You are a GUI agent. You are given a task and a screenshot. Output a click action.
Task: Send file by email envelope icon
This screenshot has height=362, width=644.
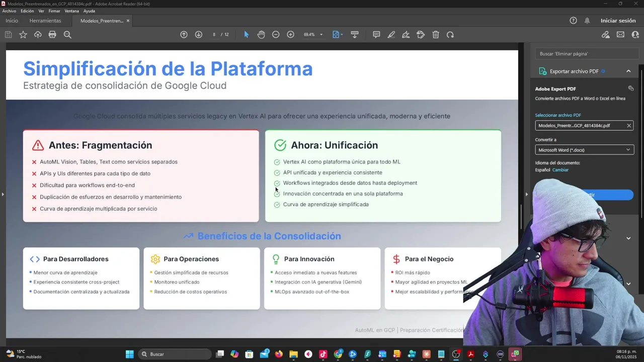point(620,35)
